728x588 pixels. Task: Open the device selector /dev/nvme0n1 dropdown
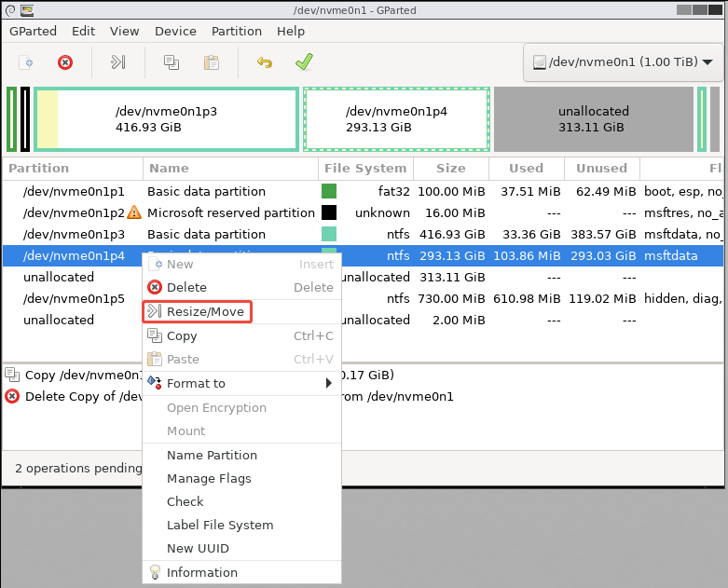623,62
